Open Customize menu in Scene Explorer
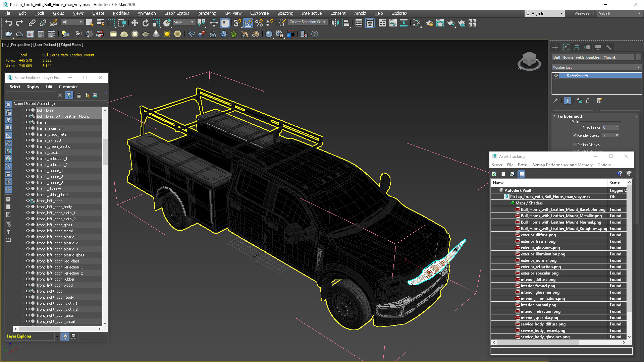This screenshot has height=362, width=644. point(68,87)
